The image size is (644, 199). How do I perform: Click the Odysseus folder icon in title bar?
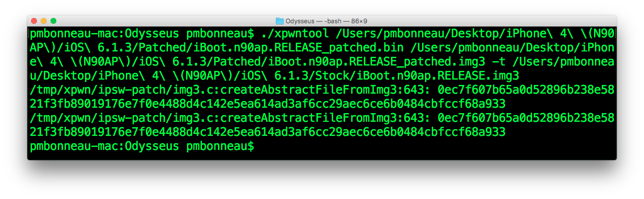point(280,21)
